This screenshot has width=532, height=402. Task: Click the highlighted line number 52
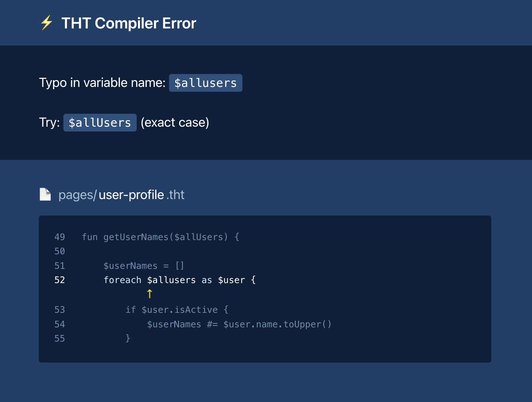click(x=59, y=280)
